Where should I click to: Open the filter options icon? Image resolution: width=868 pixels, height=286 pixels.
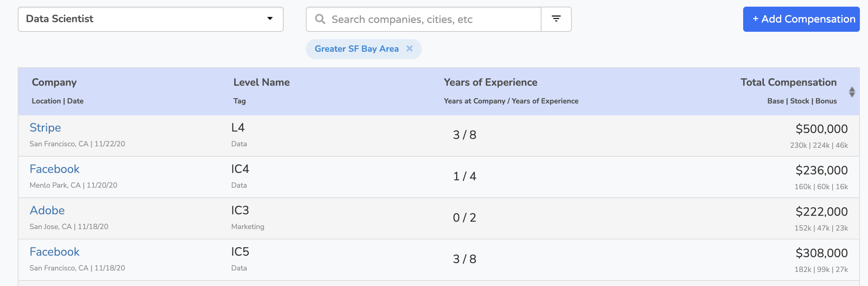pyautogui.click(x=556, y=19)
